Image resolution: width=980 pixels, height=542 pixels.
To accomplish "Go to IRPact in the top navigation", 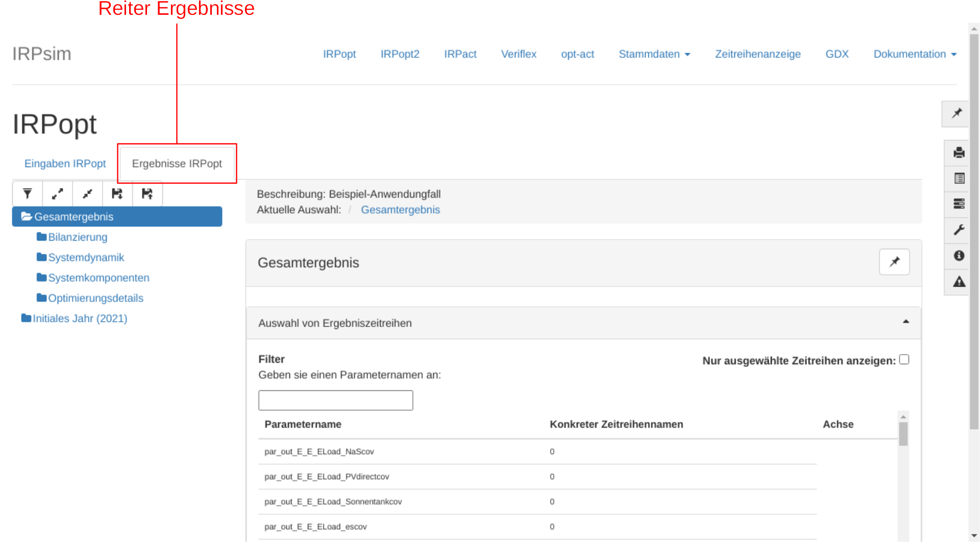I will [x=460, y=54].
